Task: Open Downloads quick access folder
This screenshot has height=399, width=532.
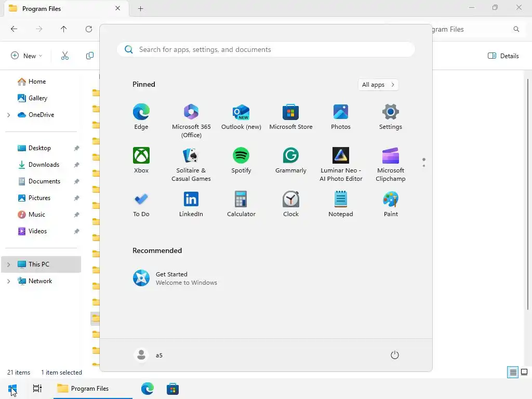Action: (44, 165)
